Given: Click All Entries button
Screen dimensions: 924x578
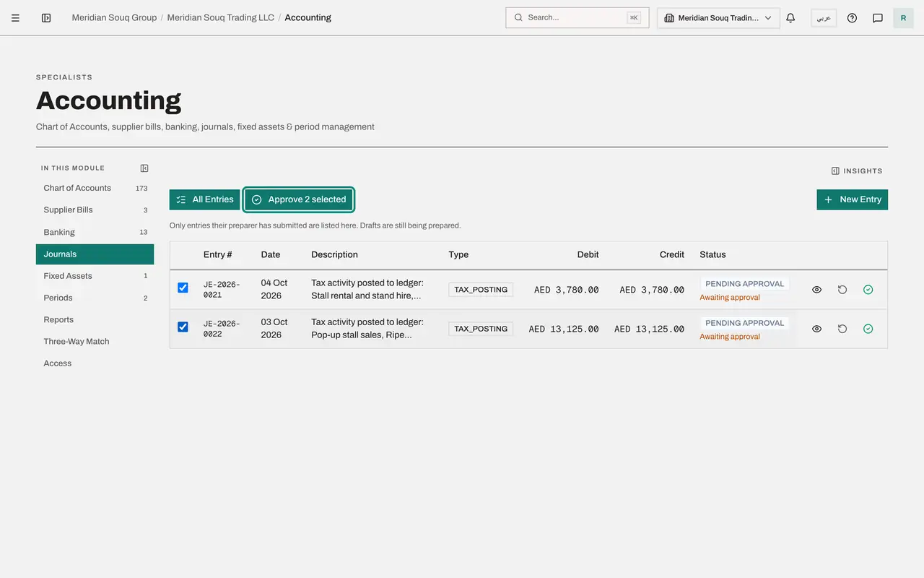Looking at the screenshot, I should 205,199.
